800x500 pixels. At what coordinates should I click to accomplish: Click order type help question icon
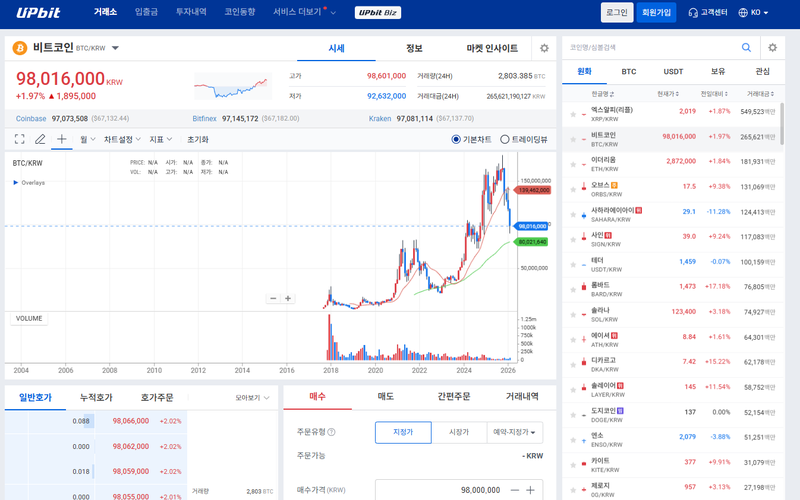point(332,432)
